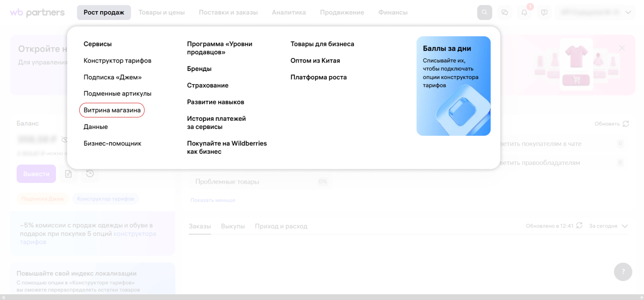Image resolution: width=644 pixels, height=300 pixels.
Task: Click the Проблемные товары row
Action: tap(260, 181)
